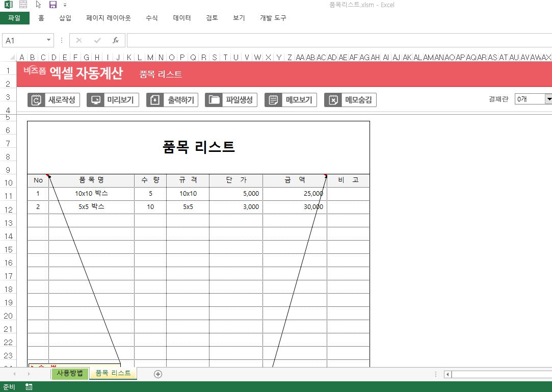Click the touch/mouse mode sheet icon

pos(23,5)
